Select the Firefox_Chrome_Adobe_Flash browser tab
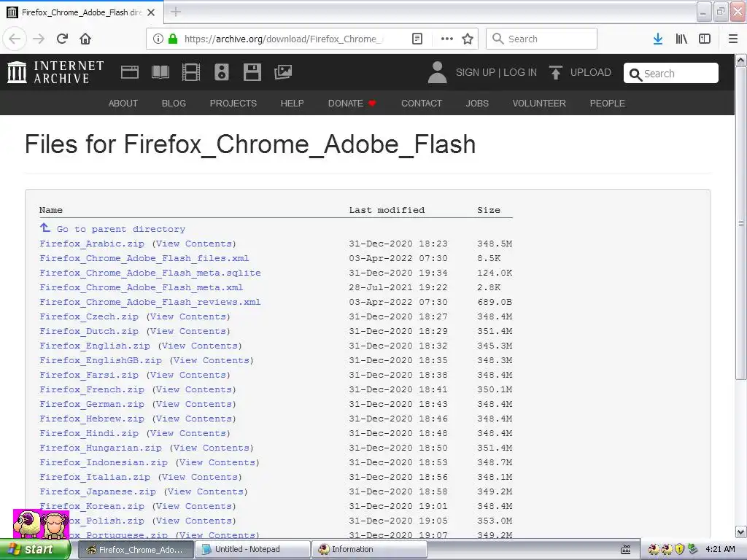 82,12
